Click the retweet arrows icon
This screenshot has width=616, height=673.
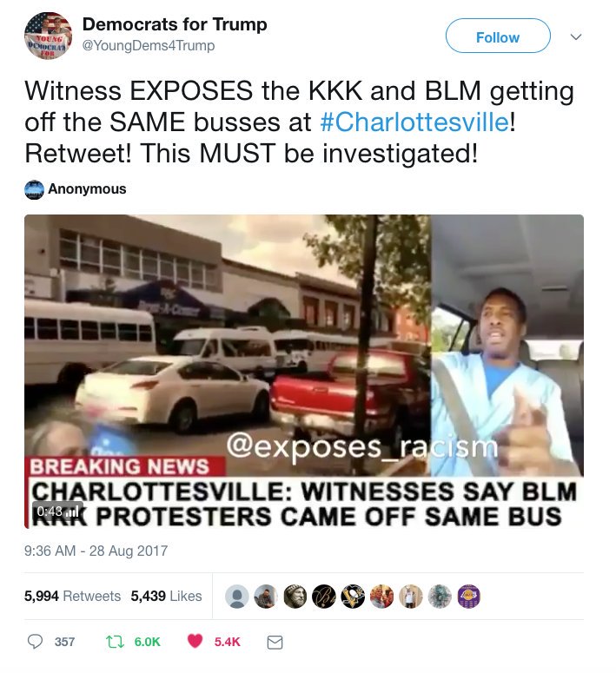(115, 642)
